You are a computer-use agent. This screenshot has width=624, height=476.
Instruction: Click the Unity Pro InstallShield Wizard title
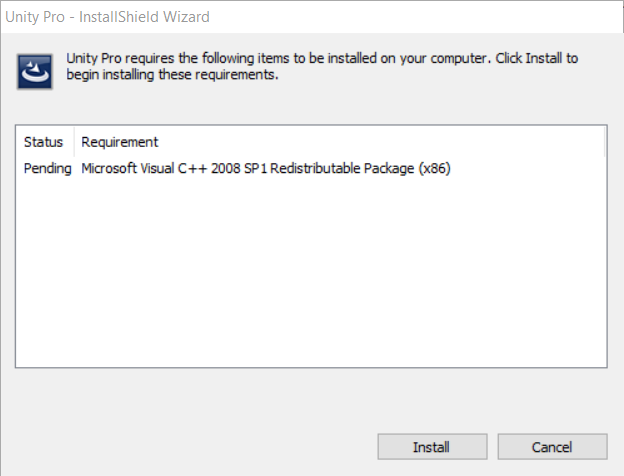coord(107,17)
